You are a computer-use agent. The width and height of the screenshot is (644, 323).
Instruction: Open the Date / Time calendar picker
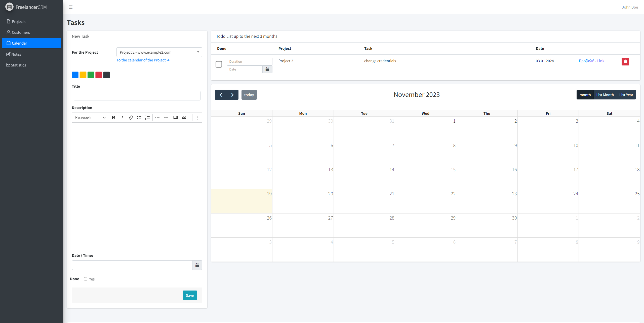click(x=197, y=265)
